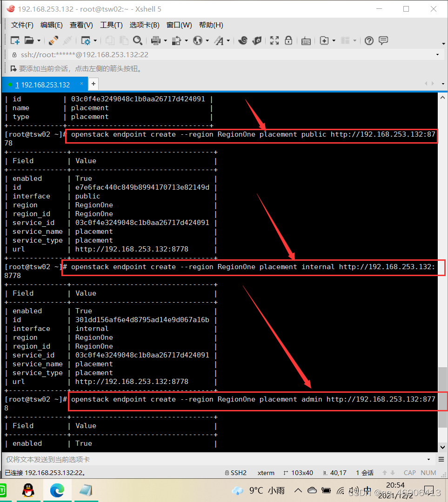The height and width of the screenshot is (502, 448).
Task: Open the 选项卡(B) menu
Action: pyautogui.click(x=145, y=25)
